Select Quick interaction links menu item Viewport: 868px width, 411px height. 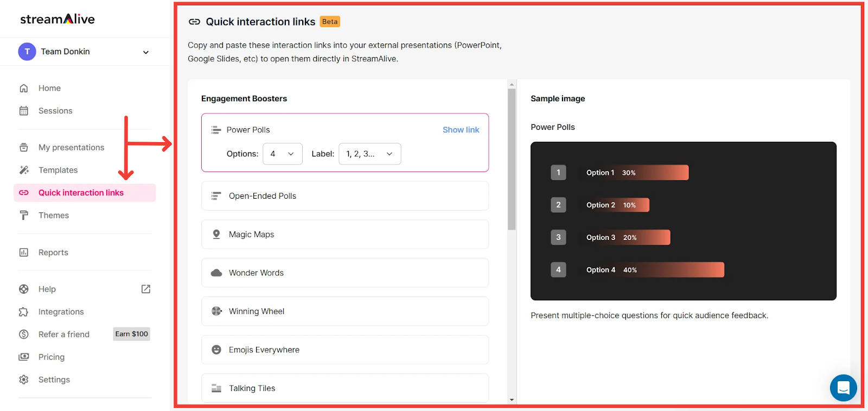click(x=85, y=193)
